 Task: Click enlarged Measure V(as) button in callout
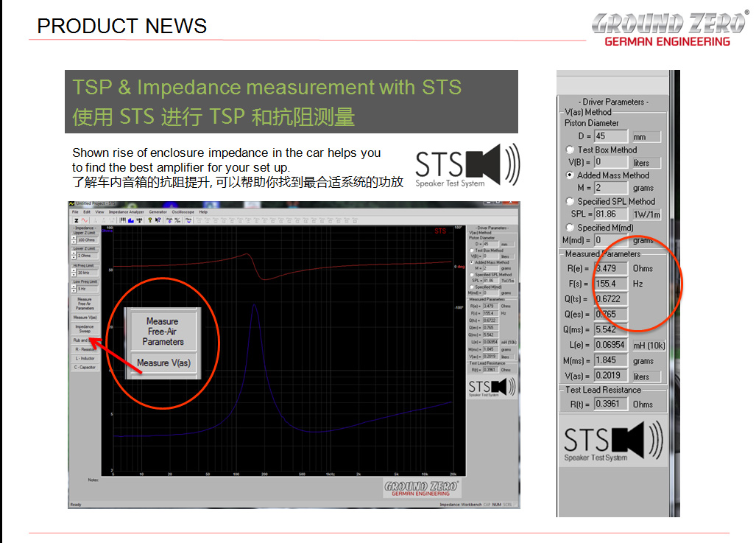[164, 362]
